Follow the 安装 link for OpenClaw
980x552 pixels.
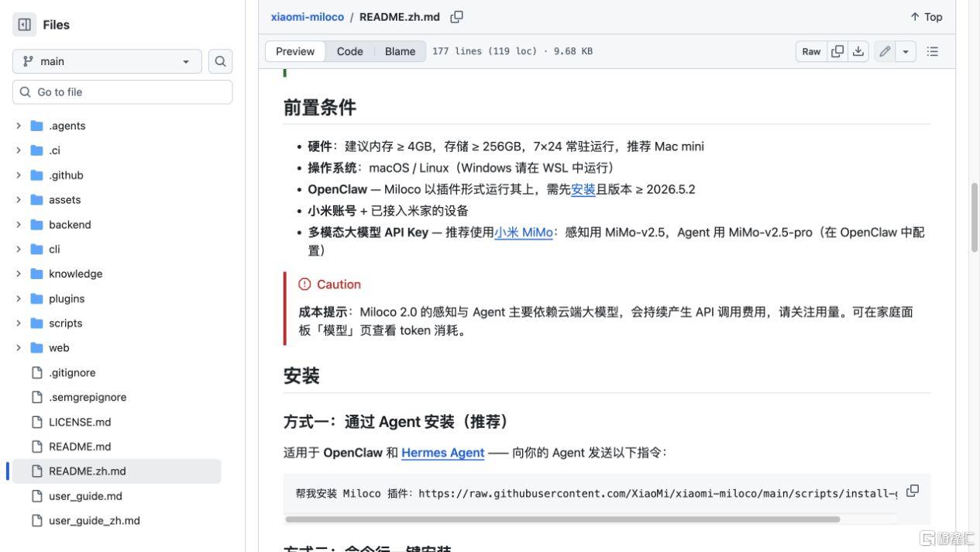(583, 189)
